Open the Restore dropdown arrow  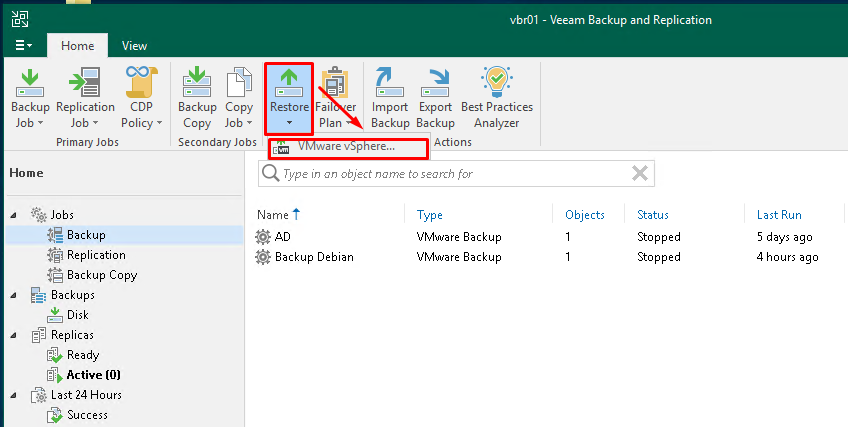pyautogui.click(x=289, y=124)
